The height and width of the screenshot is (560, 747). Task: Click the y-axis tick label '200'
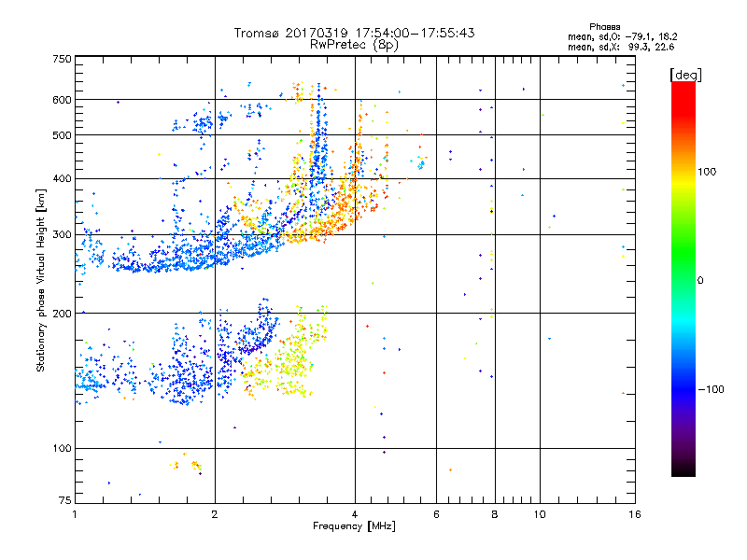click(x=63, y=314)
